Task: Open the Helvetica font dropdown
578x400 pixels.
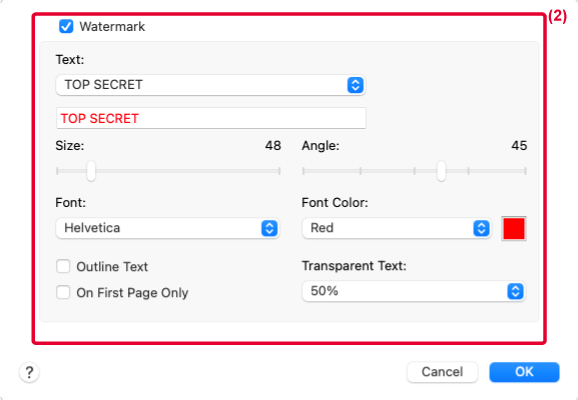Action: tap(167, 228)
